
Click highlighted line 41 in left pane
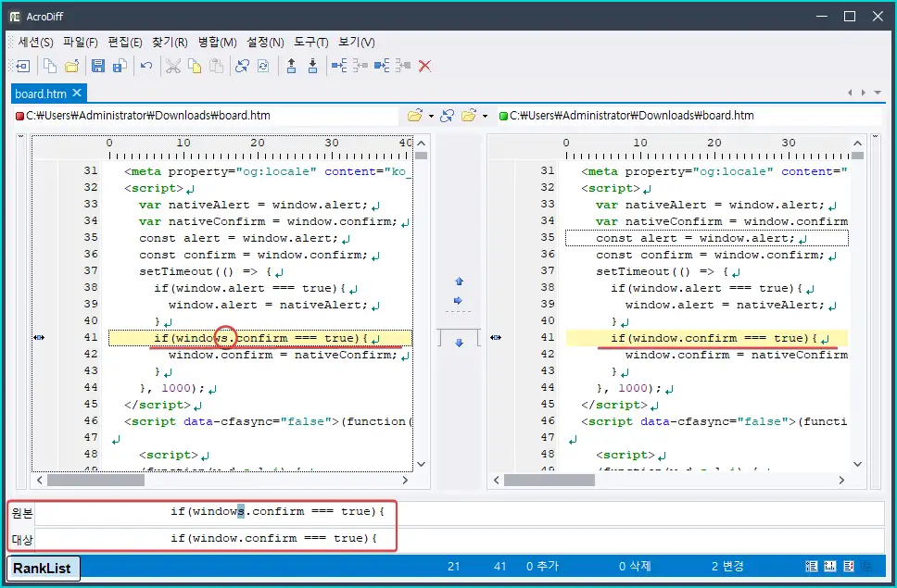coord(259,338)
